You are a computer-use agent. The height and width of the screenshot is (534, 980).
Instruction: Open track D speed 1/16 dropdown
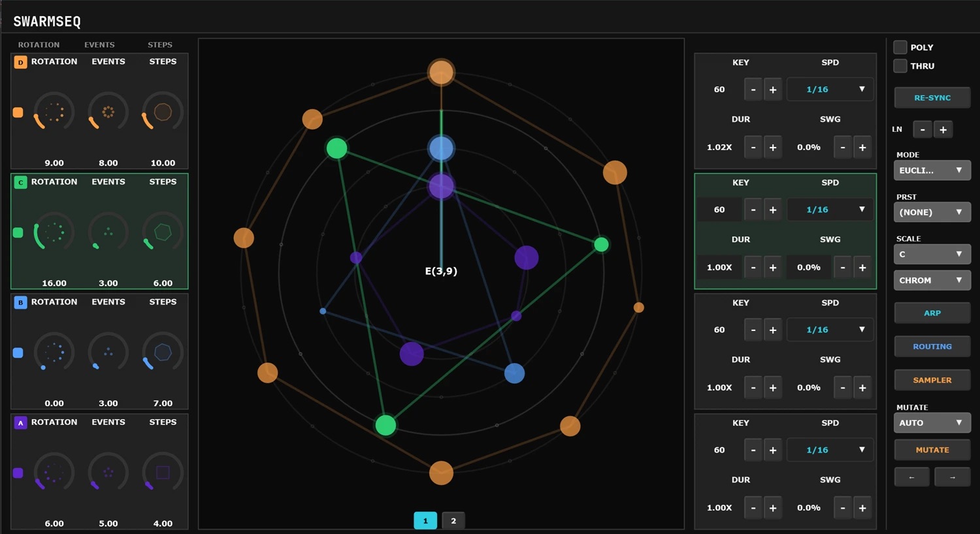(x=830, y=89)
